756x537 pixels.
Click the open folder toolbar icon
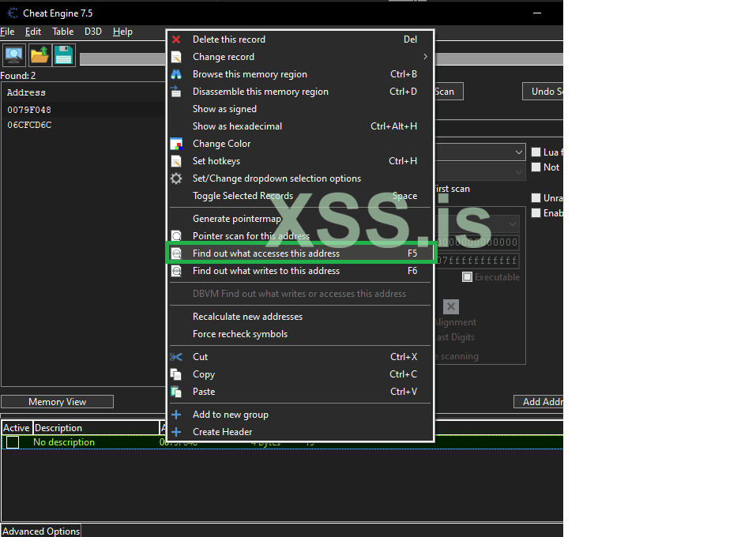[39, 55]
